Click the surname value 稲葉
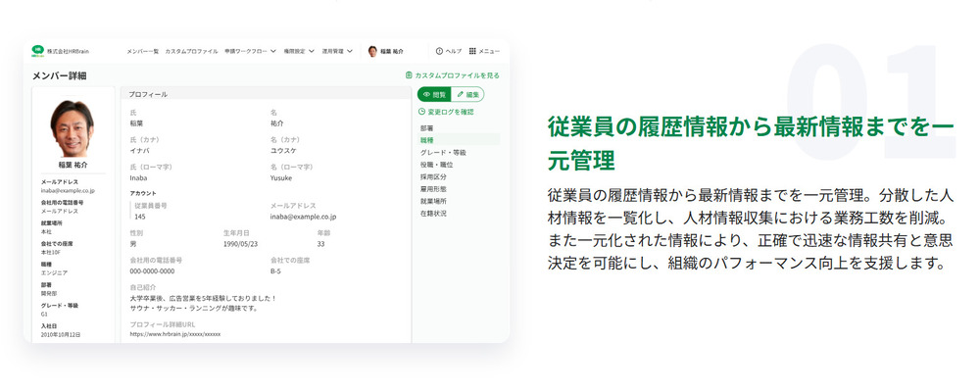Image resolution: width=980 pixels, height=392 pixels. 136,123
